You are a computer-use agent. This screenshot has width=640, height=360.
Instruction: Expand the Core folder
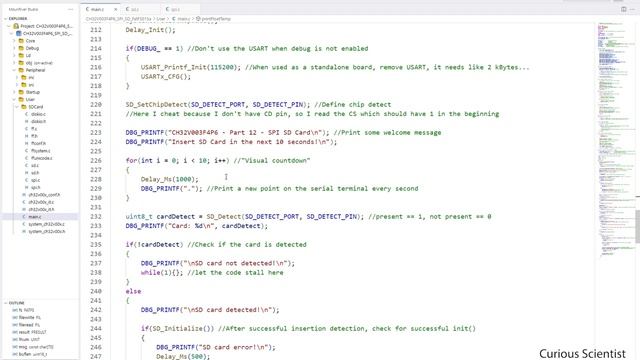(14, 41)
